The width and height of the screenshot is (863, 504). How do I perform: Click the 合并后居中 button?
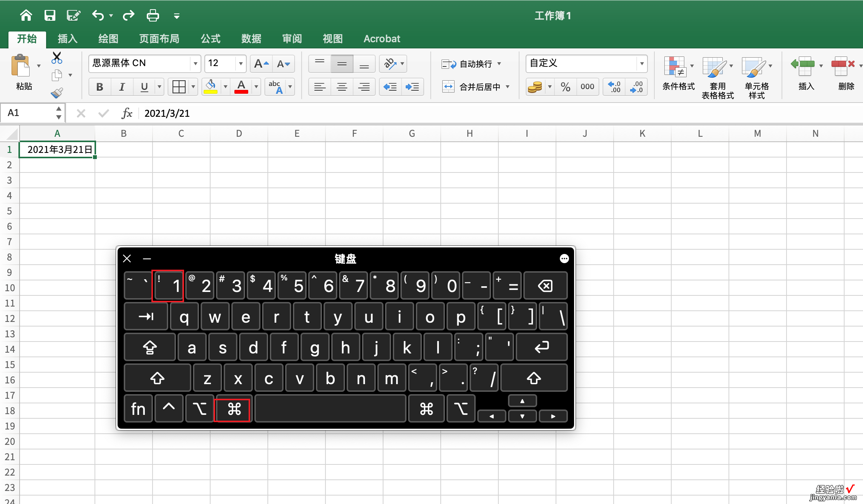pos(471,87)
